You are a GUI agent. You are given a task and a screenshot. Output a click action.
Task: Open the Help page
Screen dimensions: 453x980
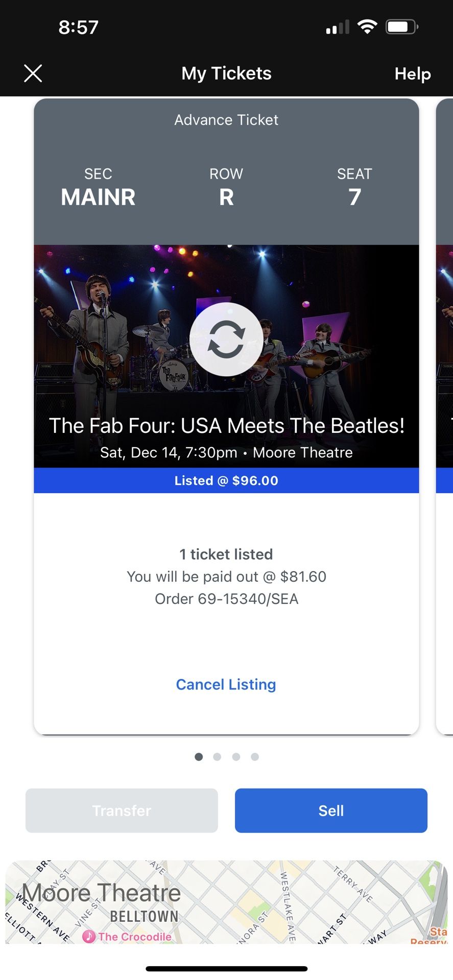pyautogui.click(x=412, y=73)
